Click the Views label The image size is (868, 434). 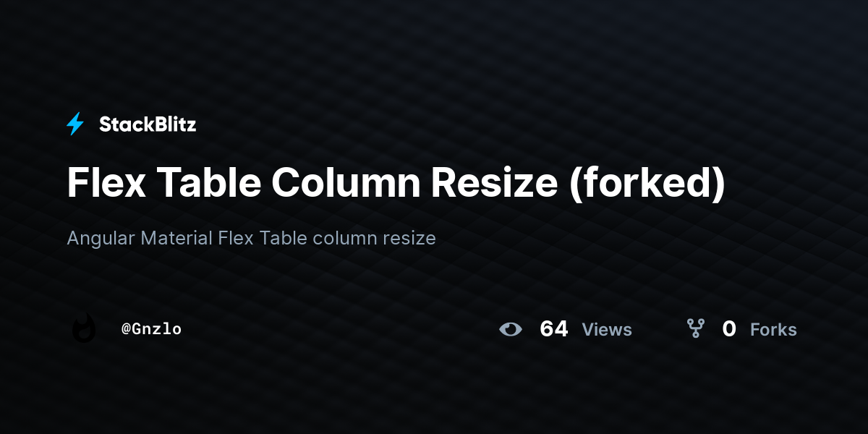[607, 330]
